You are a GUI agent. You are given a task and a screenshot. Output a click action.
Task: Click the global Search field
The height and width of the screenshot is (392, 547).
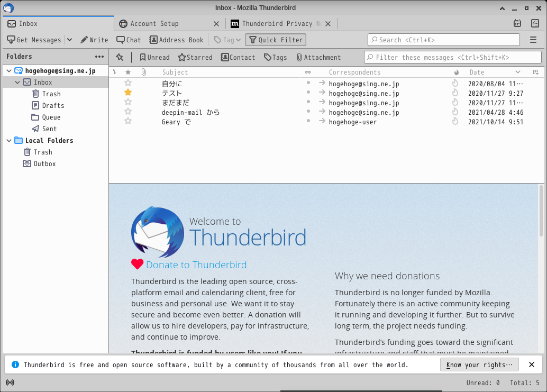[444, 40]
